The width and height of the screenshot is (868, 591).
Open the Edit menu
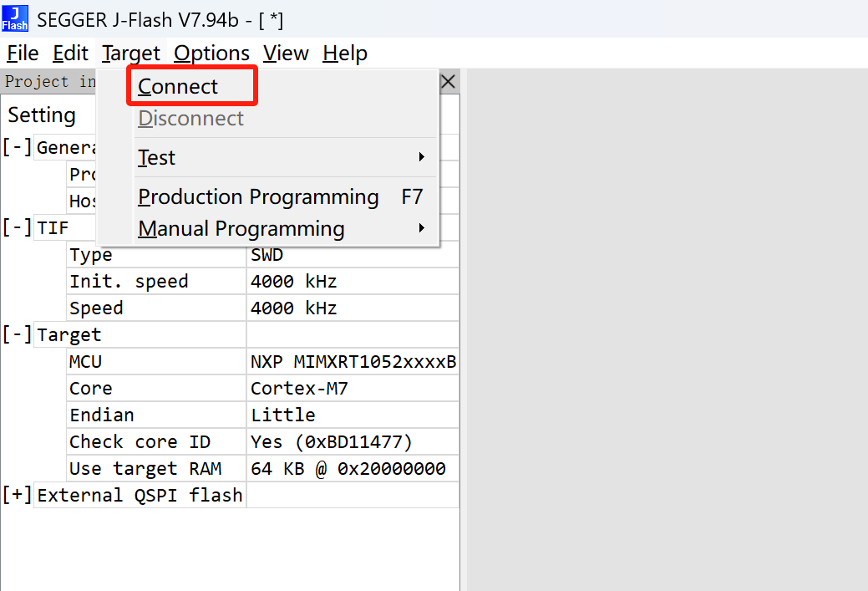(x=70, y=53)
